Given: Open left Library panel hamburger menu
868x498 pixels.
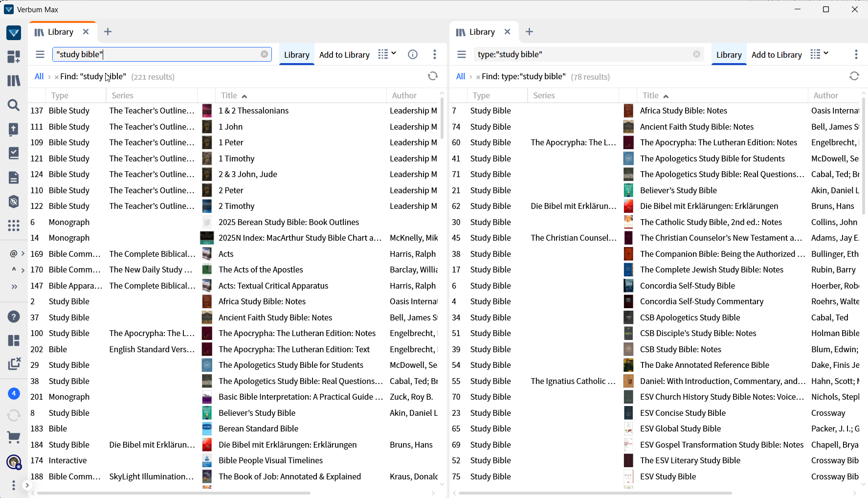Looking at the screenshot, I should pyautogui.click(x=40, y=54).
